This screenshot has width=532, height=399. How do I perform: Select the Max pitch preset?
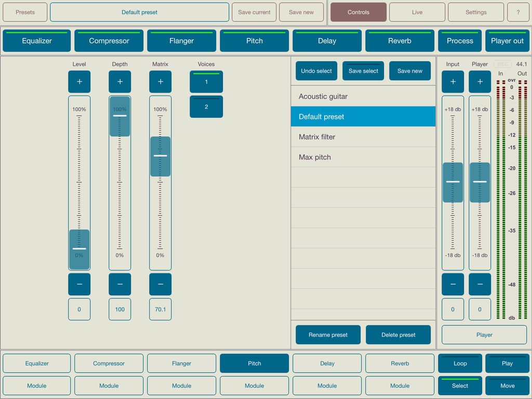(x=363, y=157)
